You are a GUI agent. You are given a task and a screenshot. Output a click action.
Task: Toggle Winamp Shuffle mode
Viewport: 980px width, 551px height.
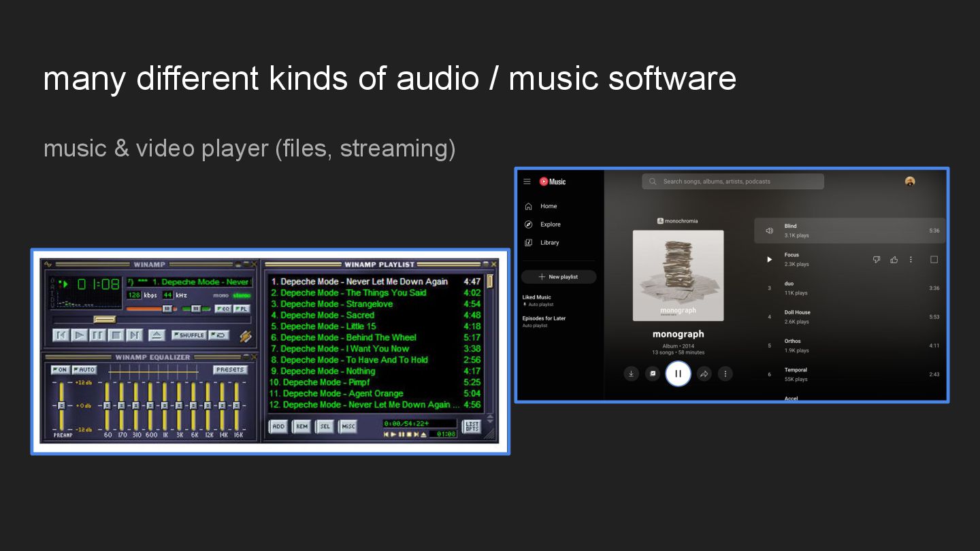pyautogui.click(x=189, y=335)
